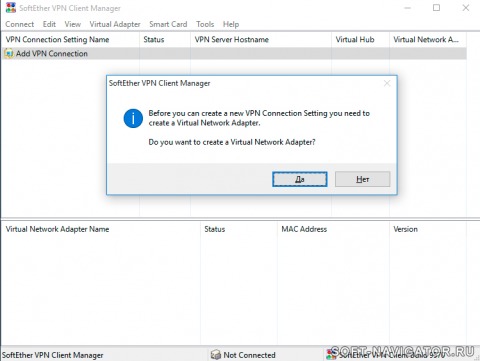480x361 pixels.
Task: Open the Help menu
Action: click(x=231, y=24)
